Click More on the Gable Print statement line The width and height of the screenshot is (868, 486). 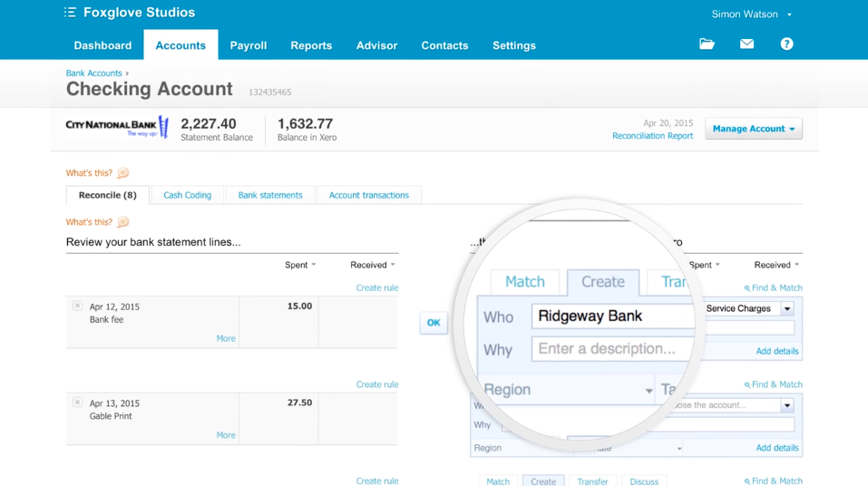(226, 435)
